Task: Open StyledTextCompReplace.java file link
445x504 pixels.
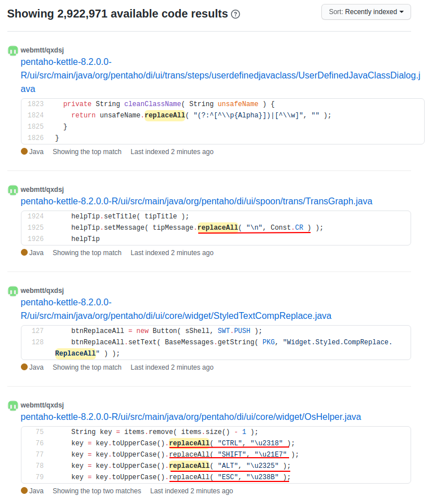Action: point(176,309)
